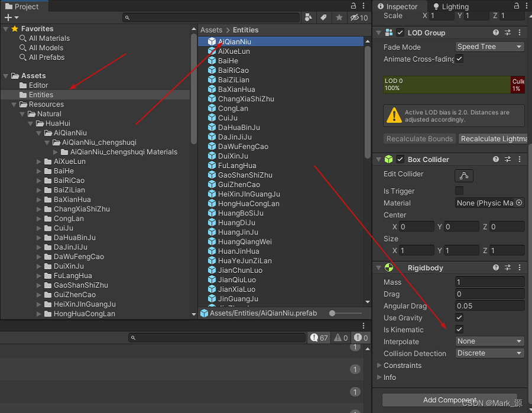Image resolution: width=532 pixels, height=413 pixels.
Task: Collapse the Rigidbody component foldout
Action: click(x=379, y=268)
